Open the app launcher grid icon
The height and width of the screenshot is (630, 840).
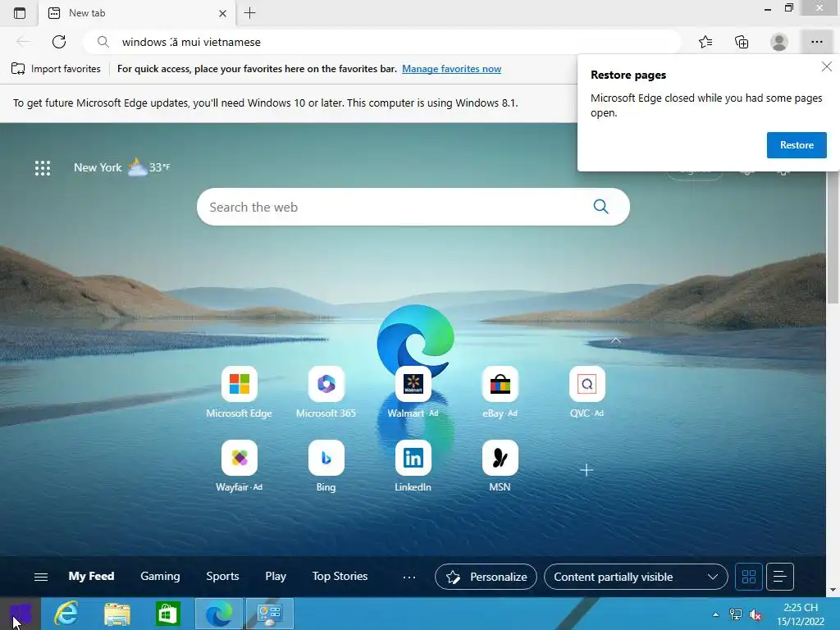pos(43,167)
